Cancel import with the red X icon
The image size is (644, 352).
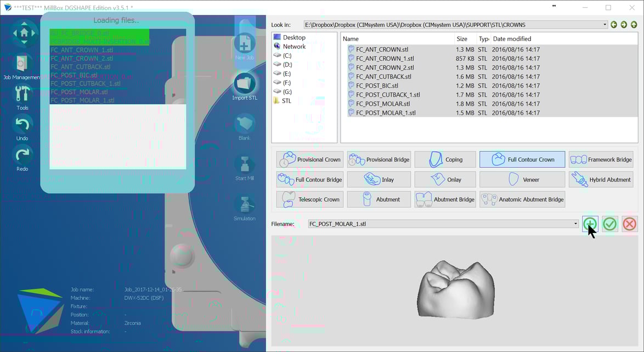coord(629,224)
